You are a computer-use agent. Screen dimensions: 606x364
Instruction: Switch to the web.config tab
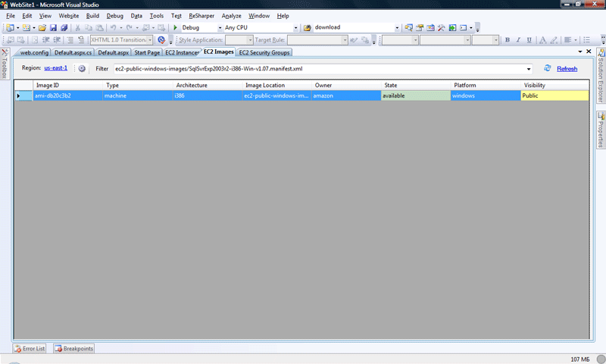tap(34, 52)
